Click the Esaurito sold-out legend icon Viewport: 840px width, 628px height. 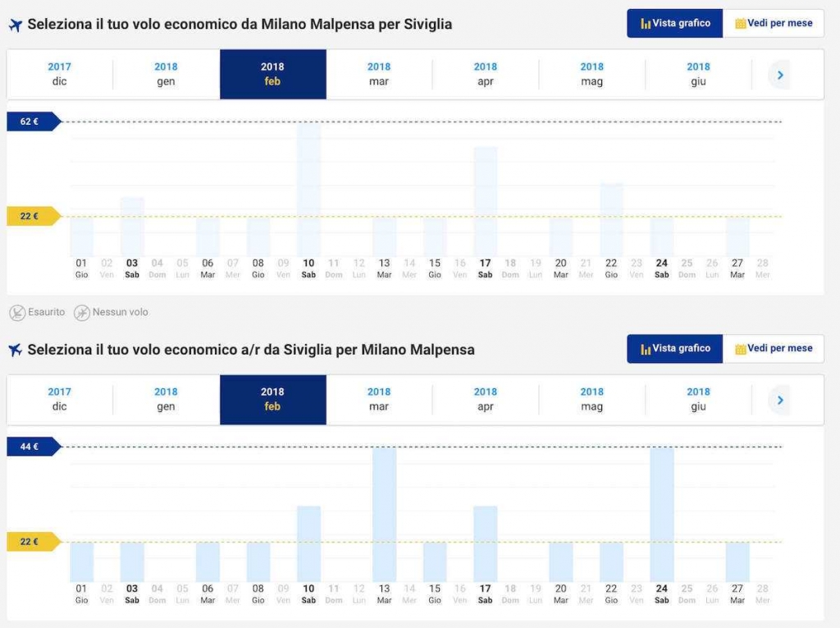pyautogui.click(x=17, y=312)
